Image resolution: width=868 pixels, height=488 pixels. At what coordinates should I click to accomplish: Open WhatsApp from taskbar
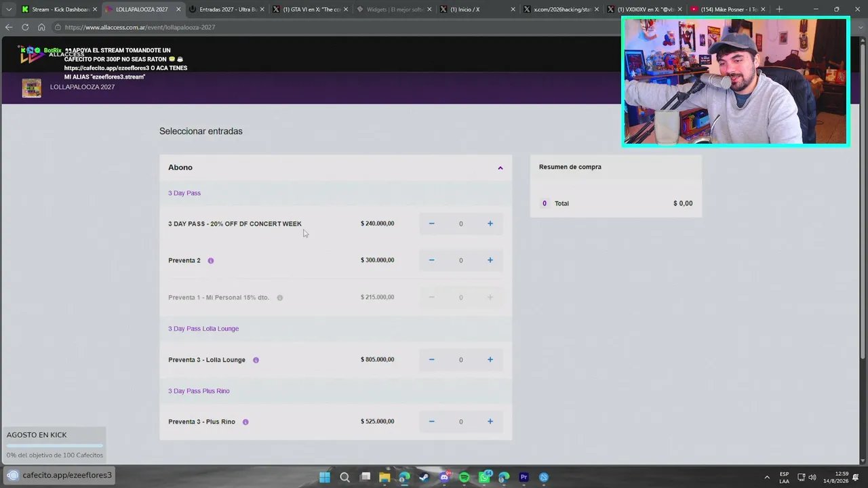[x=484, y=477]
